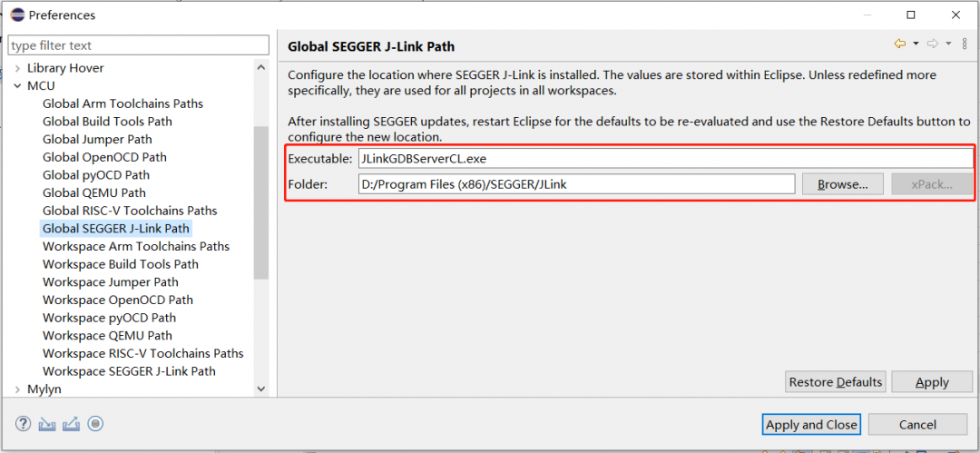Viewport: 980px width, 453px height.
Task: Collapse the MCU tree node
Action: pos(17,85)
